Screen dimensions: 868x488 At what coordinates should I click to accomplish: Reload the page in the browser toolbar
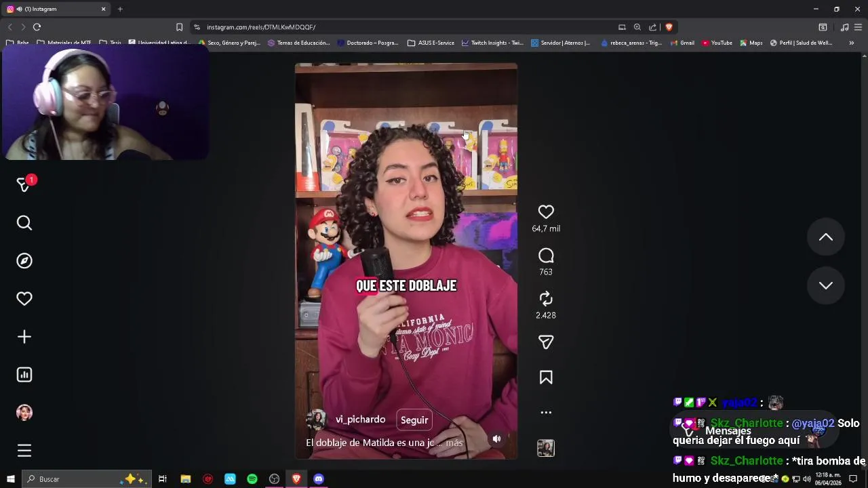tap(37, 27)
